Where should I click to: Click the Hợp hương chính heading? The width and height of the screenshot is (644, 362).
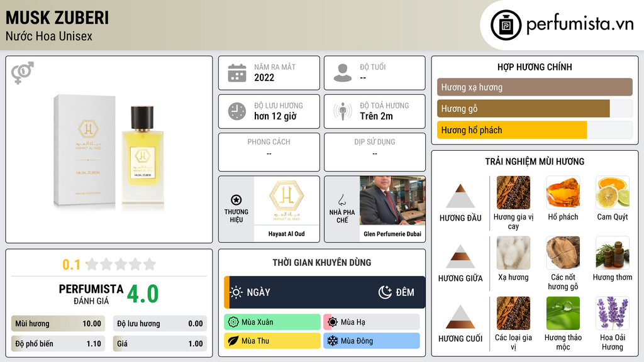[x=535, y=67]
